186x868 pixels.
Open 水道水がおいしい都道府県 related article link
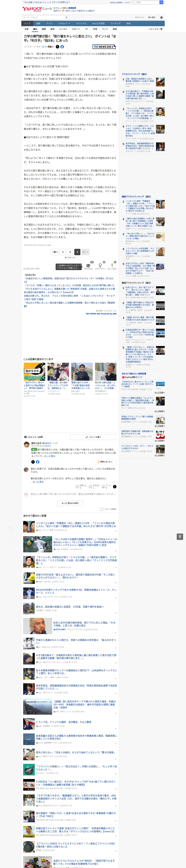[68, 280]
